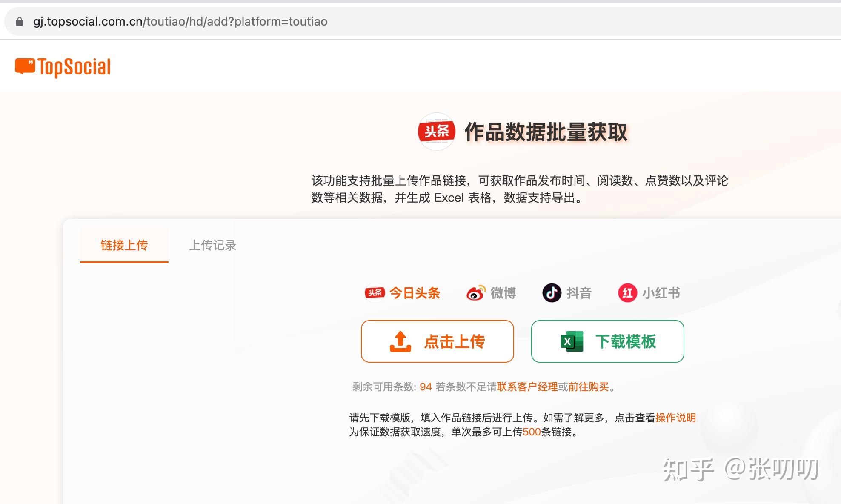Click the lock icon in address bar
841x504 pixels.
(20, 22)
